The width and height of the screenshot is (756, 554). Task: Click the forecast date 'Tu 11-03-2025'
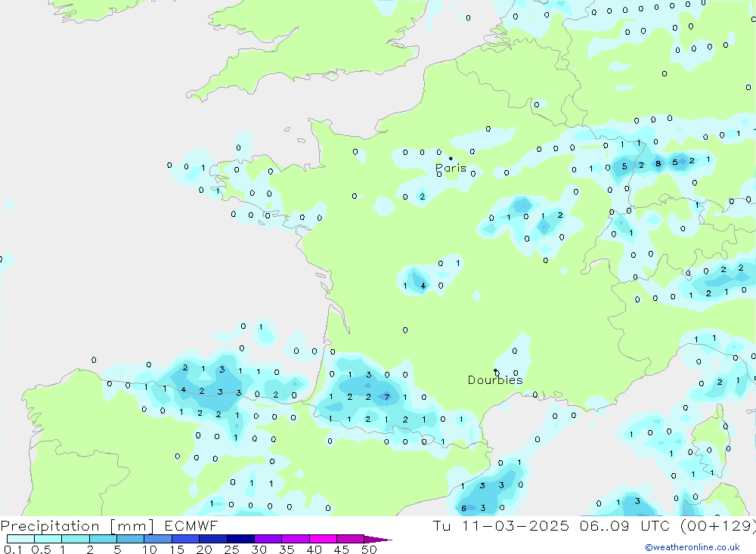tap(501, 525)
